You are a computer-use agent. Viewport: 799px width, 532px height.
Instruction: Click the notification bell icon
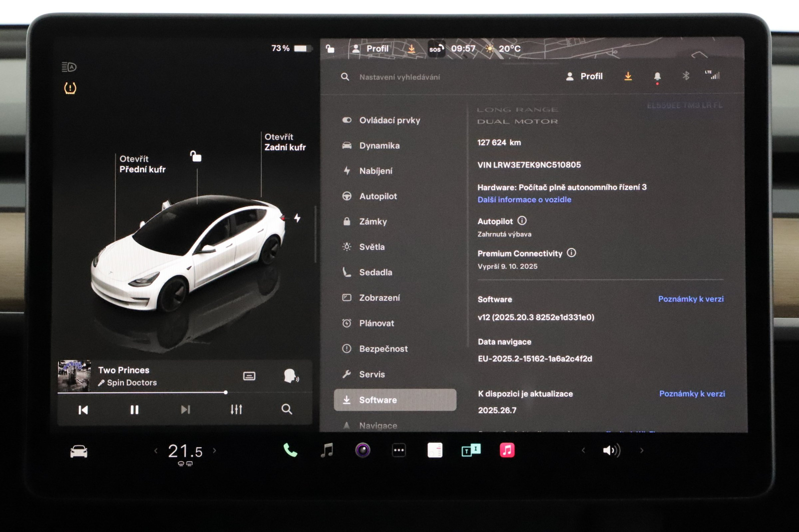[657, 76]
